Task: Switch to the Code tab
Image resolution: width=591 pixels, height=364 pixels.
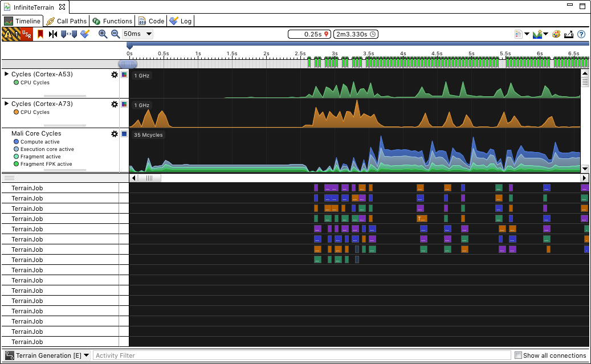Action: [x=152, y=21]
